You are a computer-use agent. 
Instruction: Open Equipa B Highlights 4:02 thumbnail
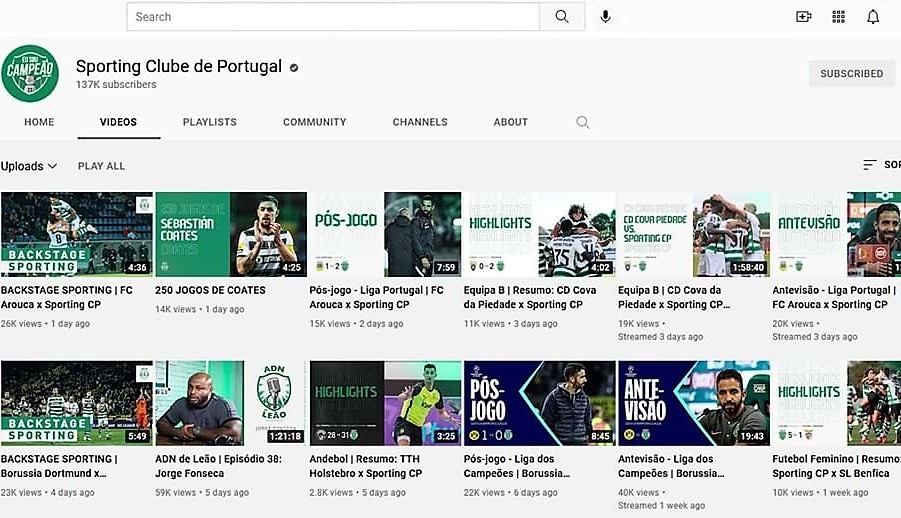tap(540, 235)
